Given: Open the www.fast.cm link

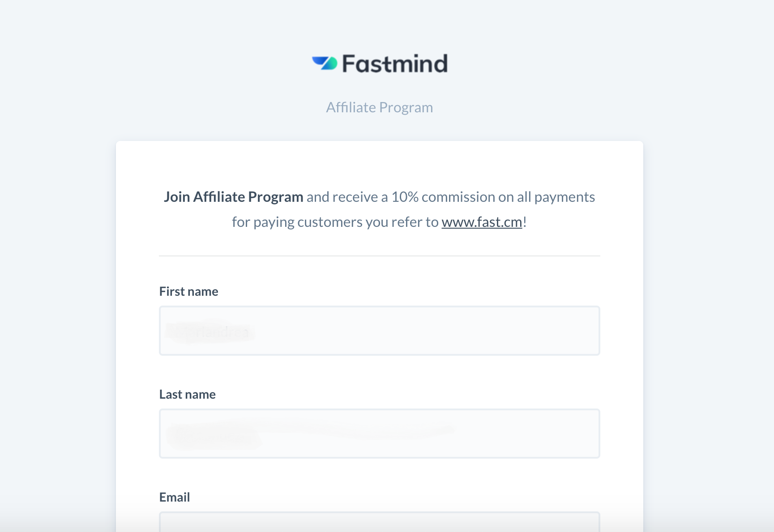Looking at the screenshot, I should click(x=482, y=222).
